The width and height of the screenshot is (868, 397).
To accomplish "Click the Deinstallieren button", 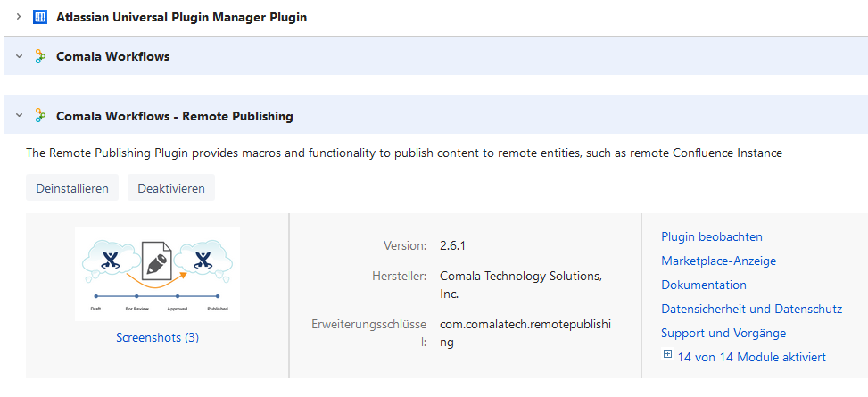I will coord(72,188).
